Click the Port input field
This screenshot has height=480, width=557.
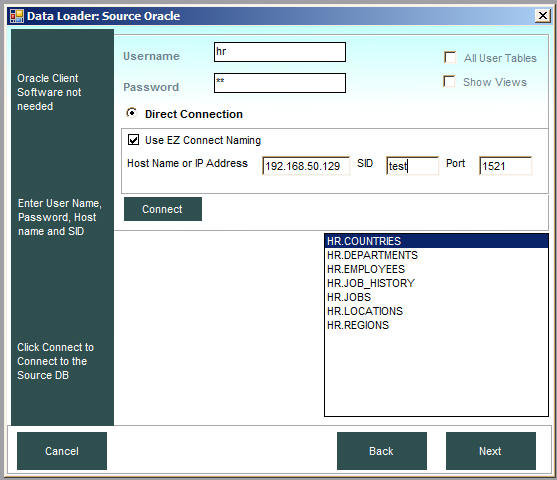(505, 166)
